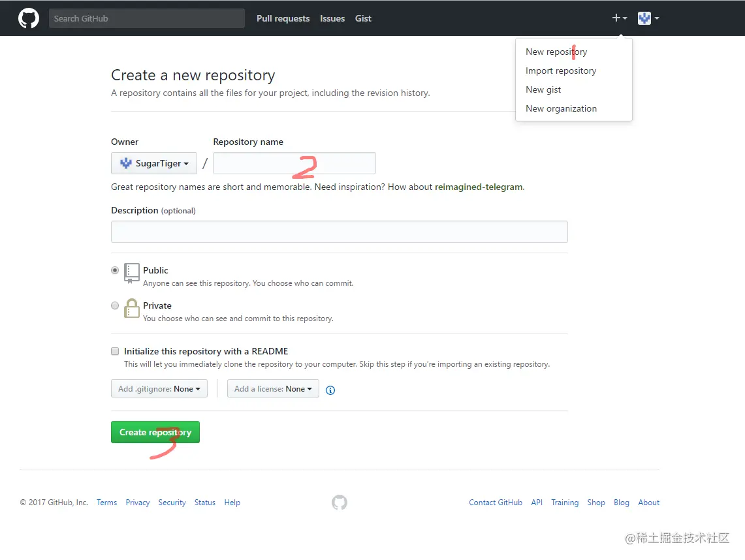Choose New repository from the menu

point(556,52)
